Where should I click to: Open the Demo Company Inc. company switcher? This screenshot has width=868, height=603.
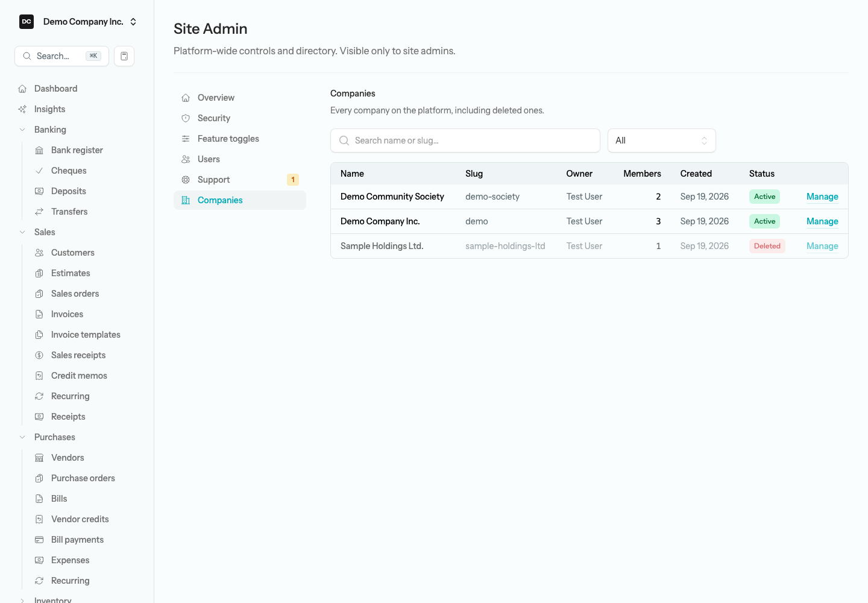click(77, 22)
